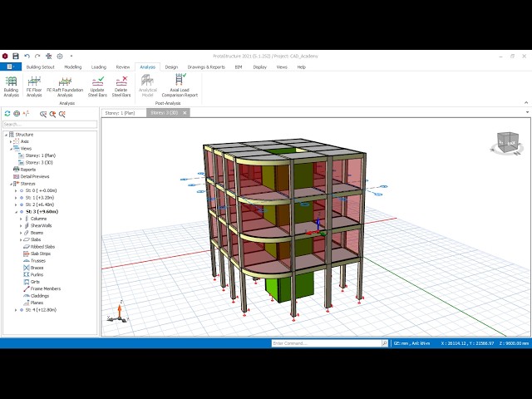Undo the last action
Viewport: 532px width, 399px height.
(27, 56)
